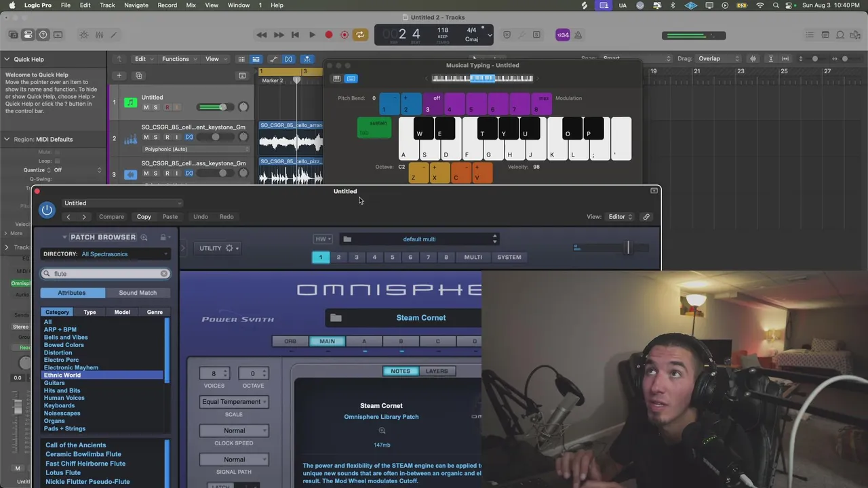This screenshot has height=488, width=868.
Task: Toggle the automation curve button in tracks toolbar
Action: [x=273, y=59]
